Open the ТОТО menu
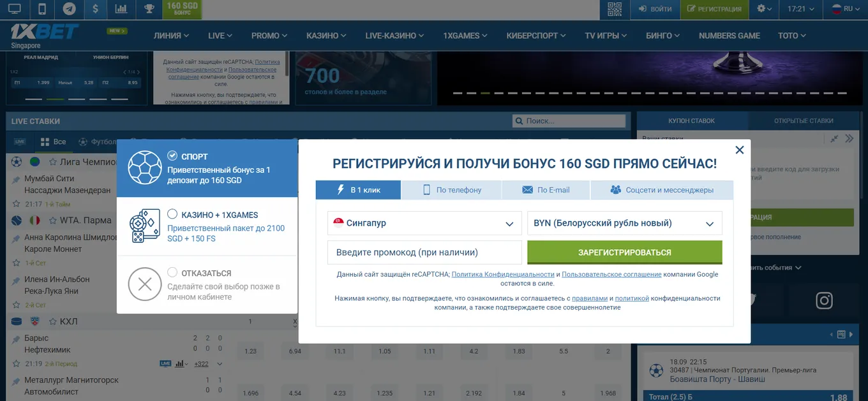The height and width of the screenshot is (401, 868). click(x=792, y=36)
